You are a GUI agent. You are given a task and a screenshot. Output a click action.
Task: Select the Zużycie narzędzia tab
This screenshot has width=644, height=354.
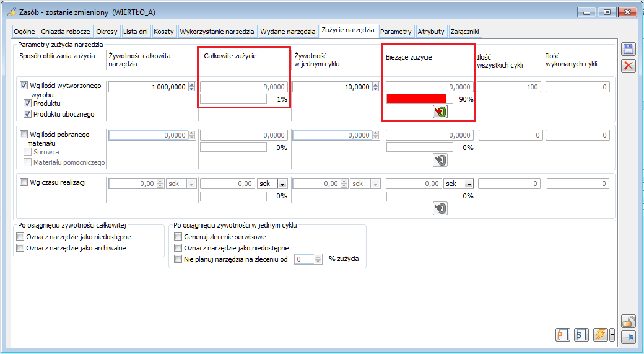click(x=348, y=30)
